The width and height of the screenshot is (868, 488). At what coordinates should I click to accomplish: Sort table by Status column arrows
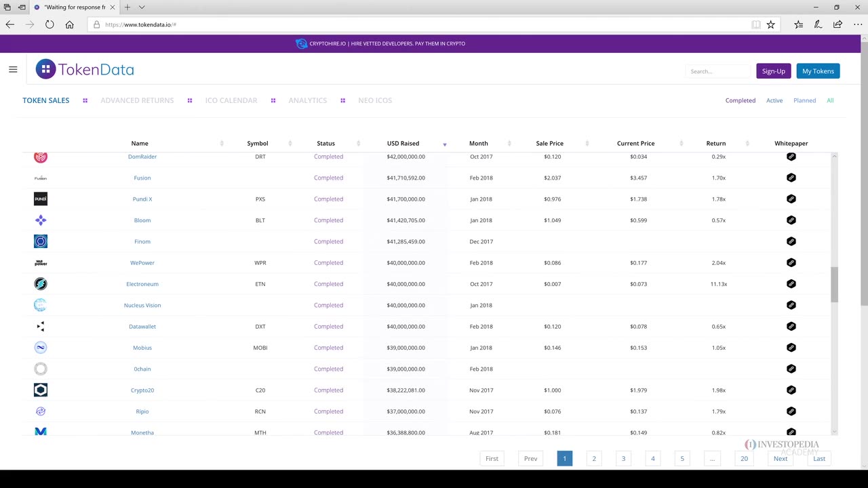(359, 144)
